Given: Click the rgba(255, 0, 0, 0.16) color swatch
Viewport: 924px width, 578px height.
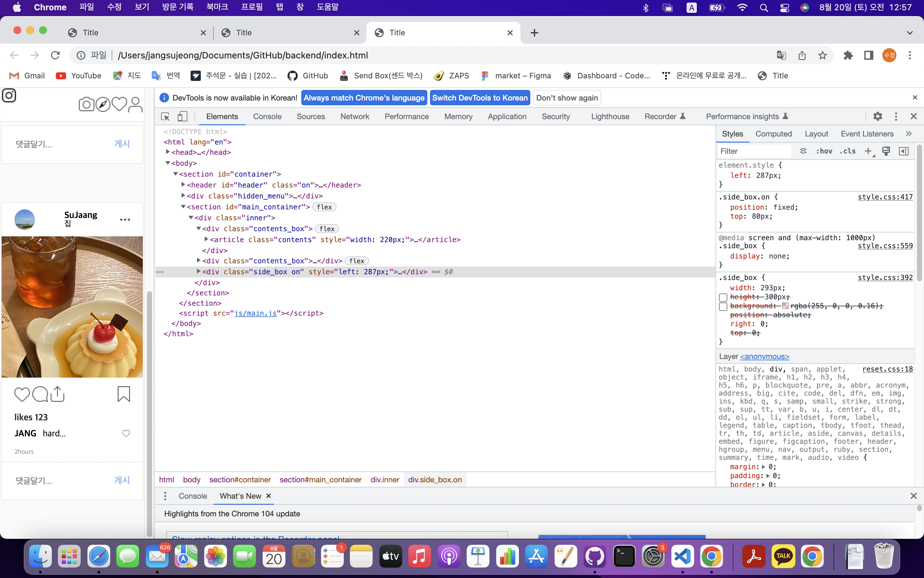Looking at the screenshot, I should 785,306.
